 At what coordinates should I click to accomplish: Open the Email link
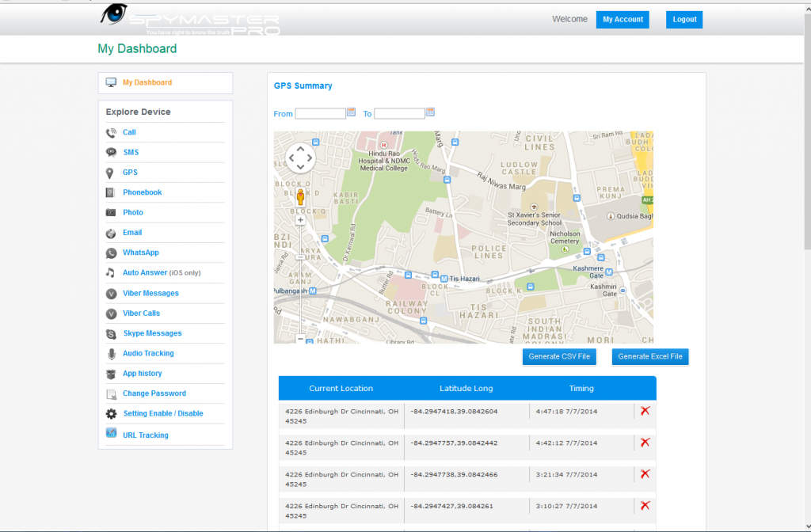coord(132,233)
